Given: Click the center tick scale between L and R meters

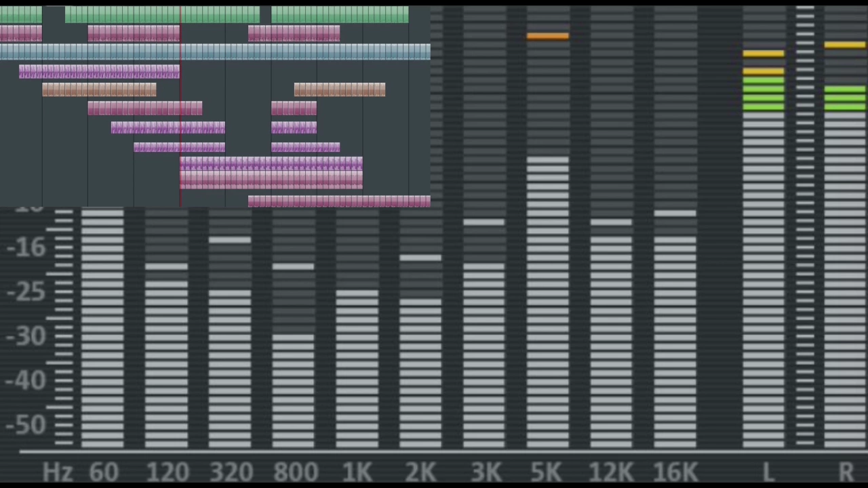Looking at the screenshot, I should [805, 226].
